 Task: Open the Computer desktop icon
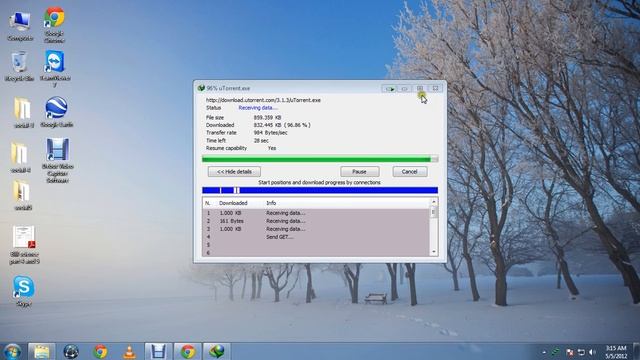[20, 26]
